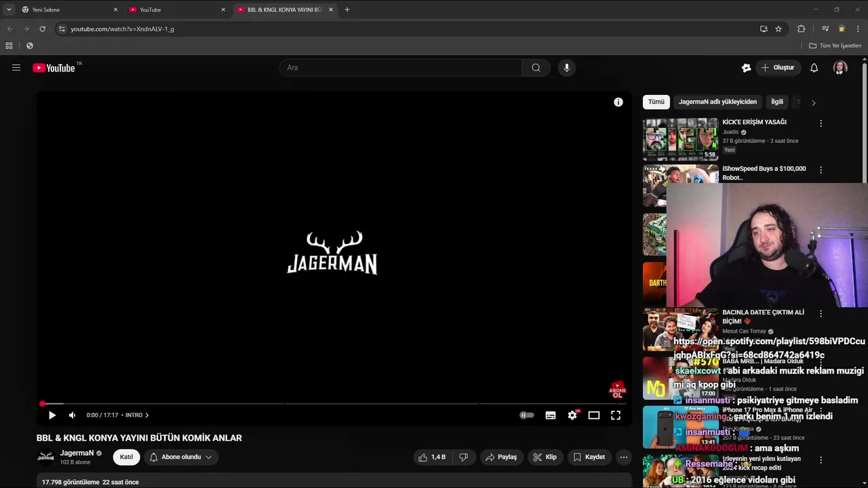The height and width of the screenshot is (488, 868).
Task: Save the video with Kaydet
Action: [589, 457]
